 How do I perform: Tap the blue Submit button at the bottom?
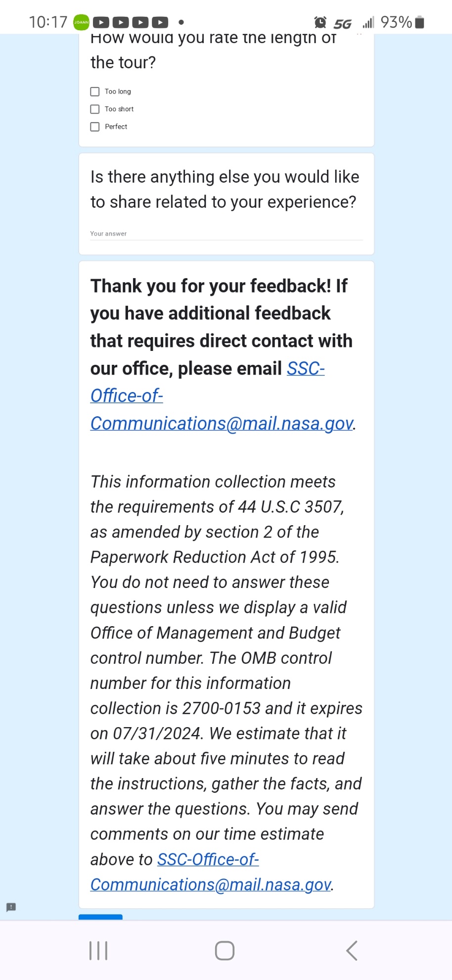[x=100, y=917]
